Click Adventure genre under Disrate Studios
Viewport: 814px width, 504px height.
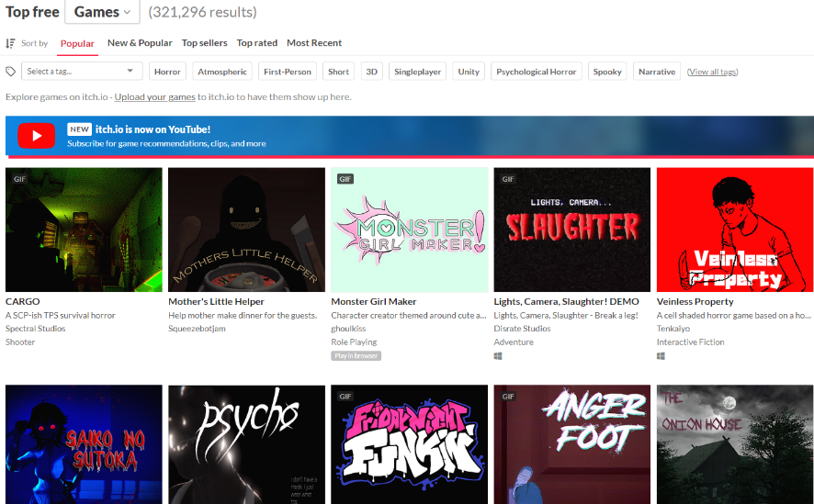(x=514, y=342)
